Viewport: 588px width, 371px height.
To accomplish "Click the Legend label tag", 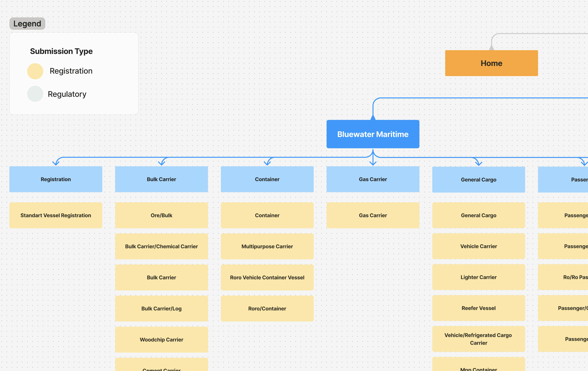I will 27,23.
